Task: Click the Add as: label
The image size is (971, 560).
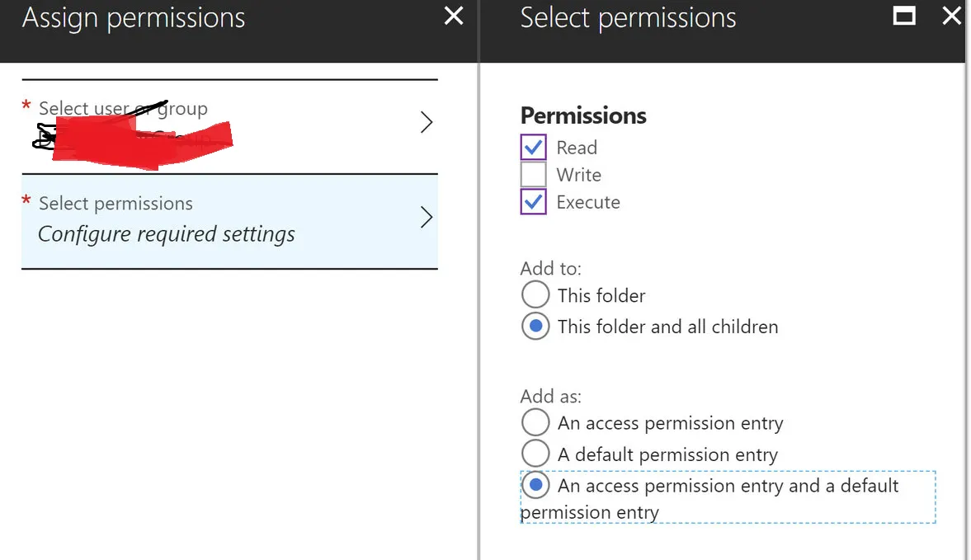Action: coord(550,397)
